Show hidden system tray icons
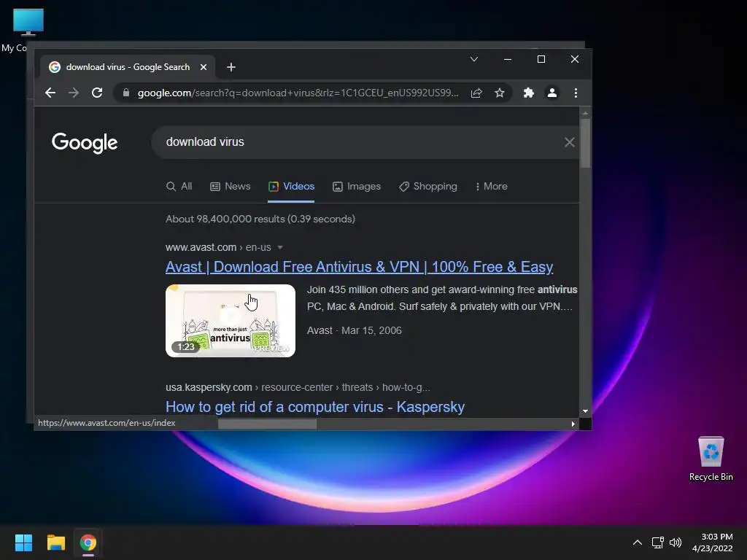 tap(638, 542)
